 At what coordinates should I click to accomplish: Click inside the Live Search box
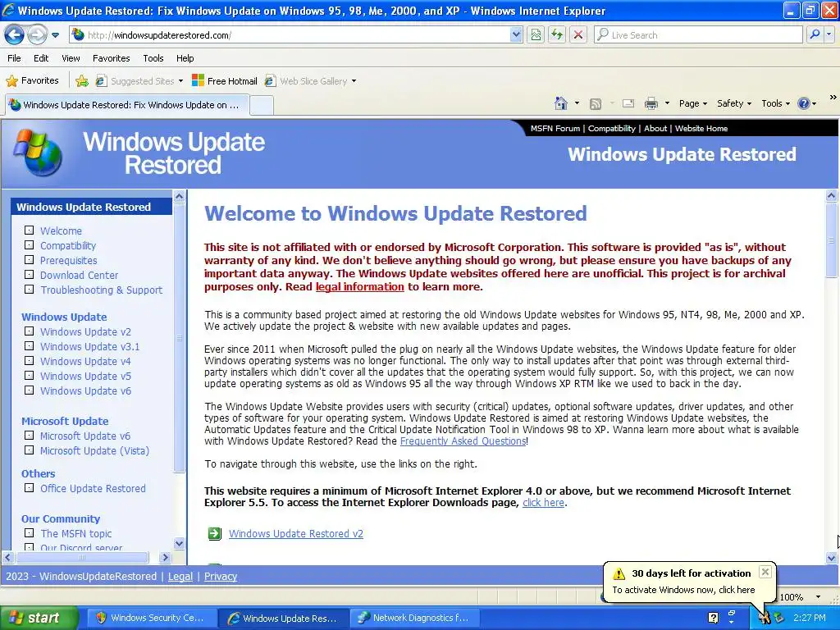(x=698, y=35)
